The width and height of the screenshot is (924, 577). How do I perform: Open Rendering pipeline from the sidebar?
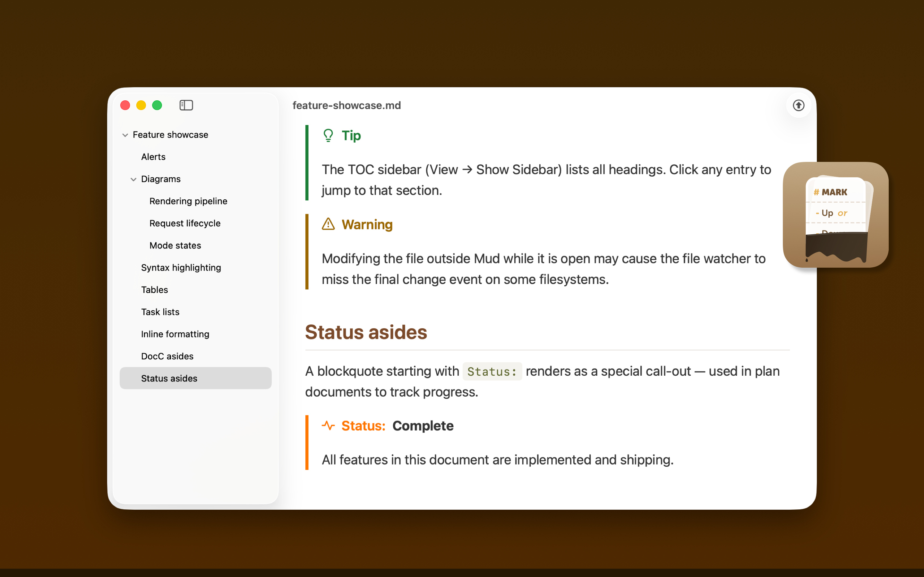tap(188, 201)
